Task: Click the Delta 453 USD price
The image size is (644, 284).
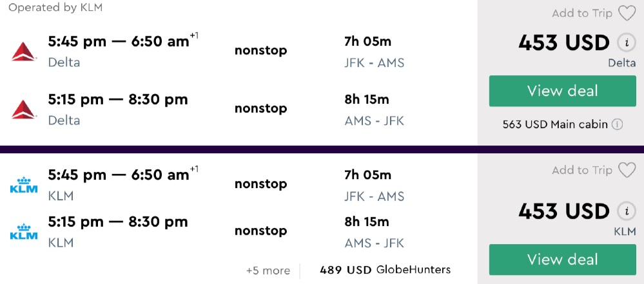Action: tap(563, 43)
